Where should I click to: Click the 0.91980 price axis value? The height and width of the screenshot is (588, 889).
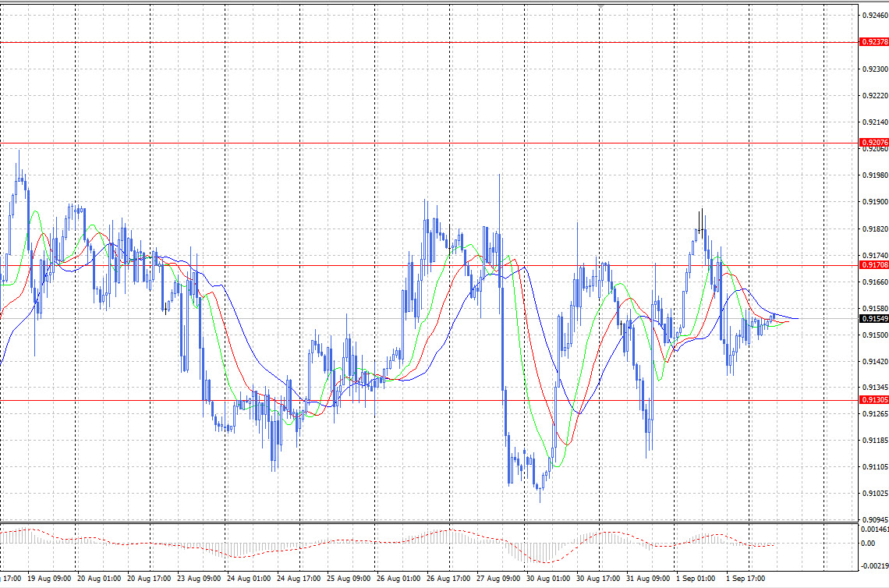[x=875, y=175]
